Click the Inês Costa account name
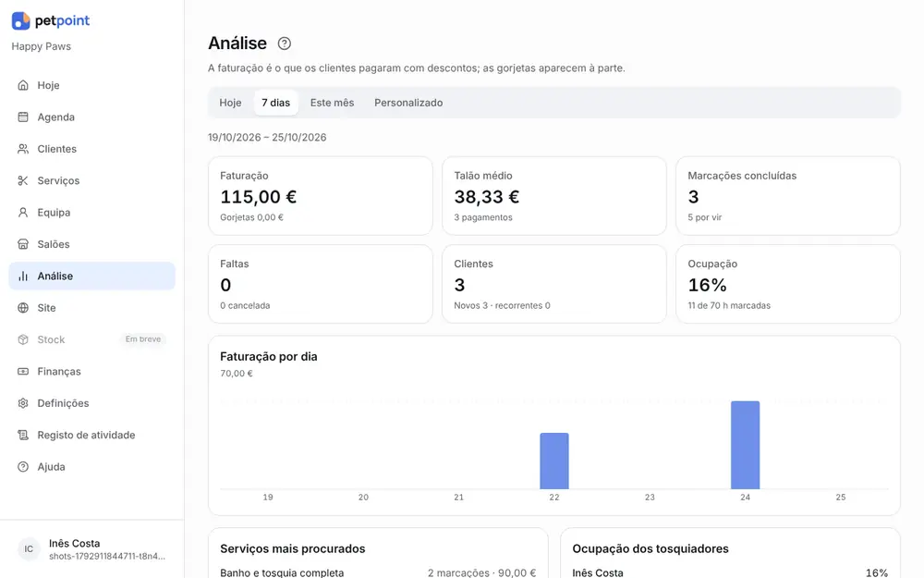This screenshot has width=924, height=578. [x=74, y=544]
